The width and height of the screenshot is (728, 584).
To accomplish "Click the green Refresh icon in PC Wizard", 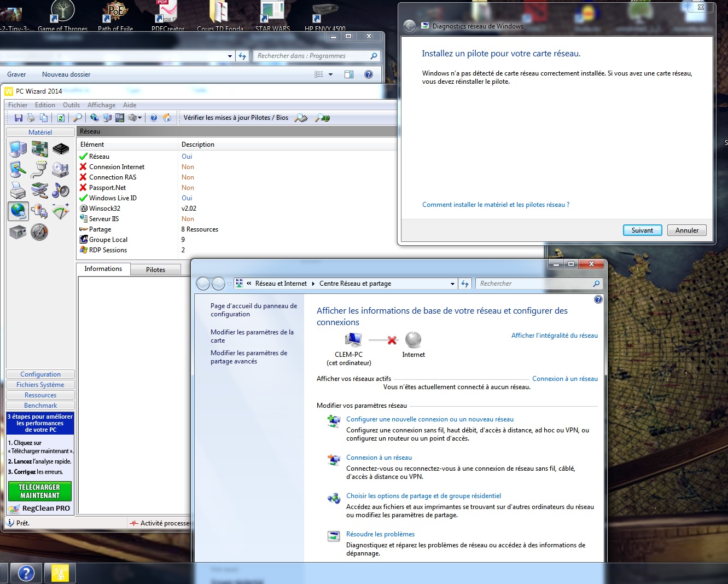I will click(61, 118).
